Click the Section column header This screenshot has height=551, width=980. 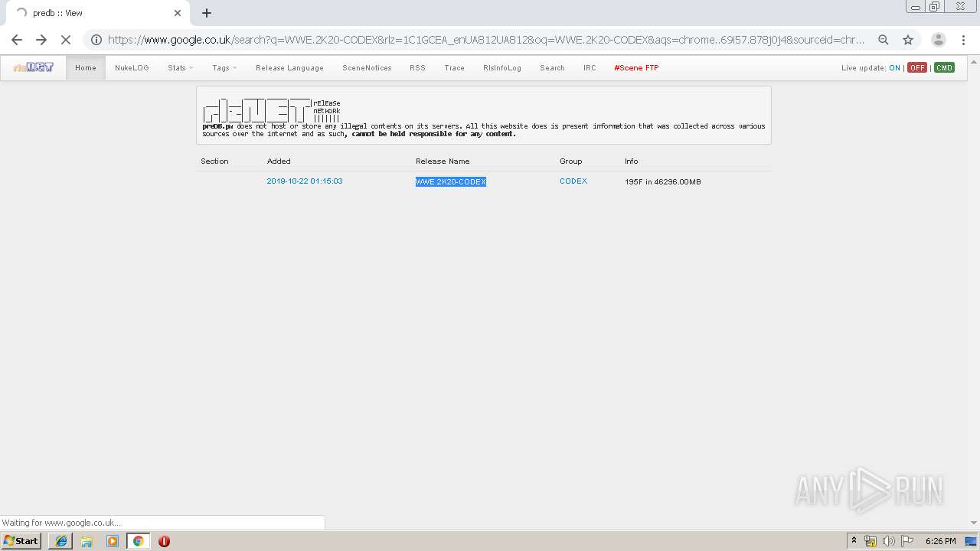[x=214, y=161]
